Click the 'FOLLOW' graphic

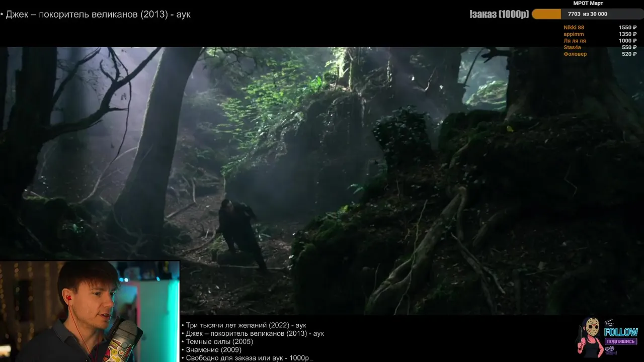point(621,332)
